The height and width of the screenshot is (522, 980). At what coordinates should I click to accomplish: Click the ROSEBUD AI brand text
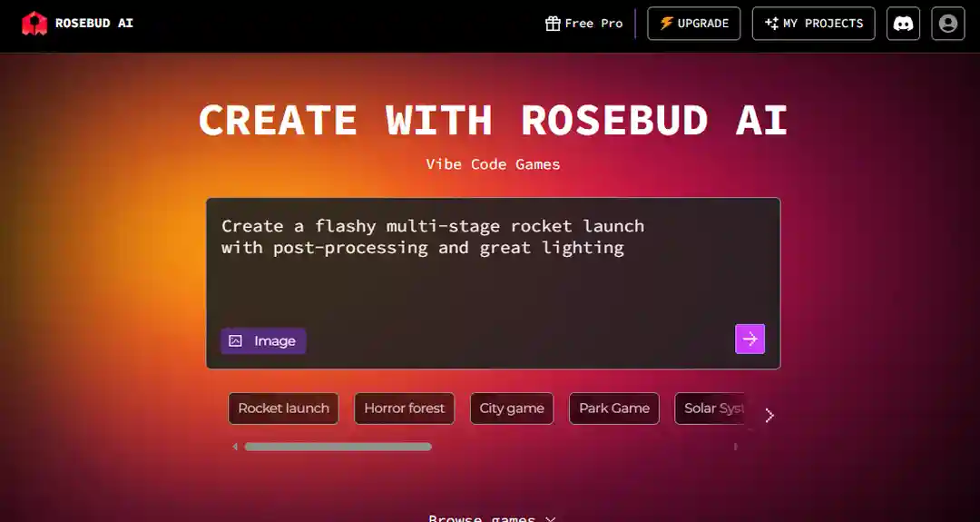click(x=93, y=24)
